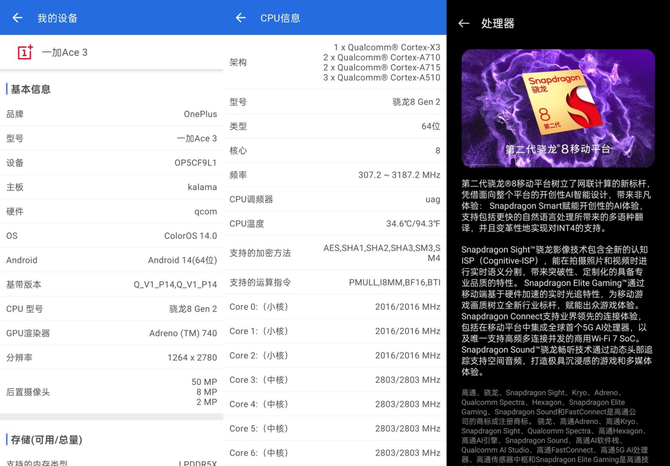670x466 pixels.
Task: Select the CPU调频器 uag row
Action: tap(335, 199)
